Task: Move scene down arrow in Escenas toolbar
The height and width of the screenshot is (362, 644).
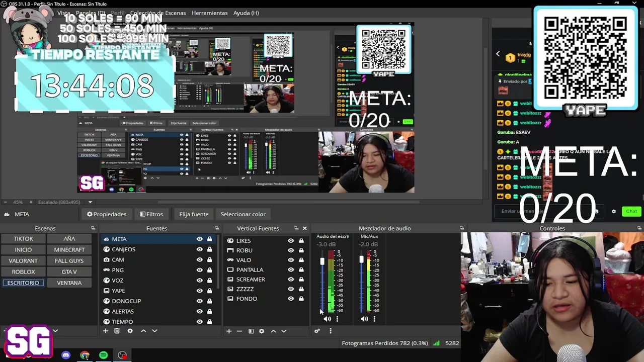Action: click(x=55, y=331)
